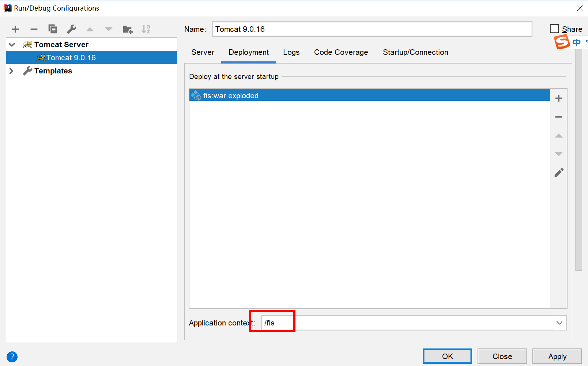This screenshot has height=366, width=588.
Task: Close the Run/Debug Configurations dialog
Action: [580, 8]
